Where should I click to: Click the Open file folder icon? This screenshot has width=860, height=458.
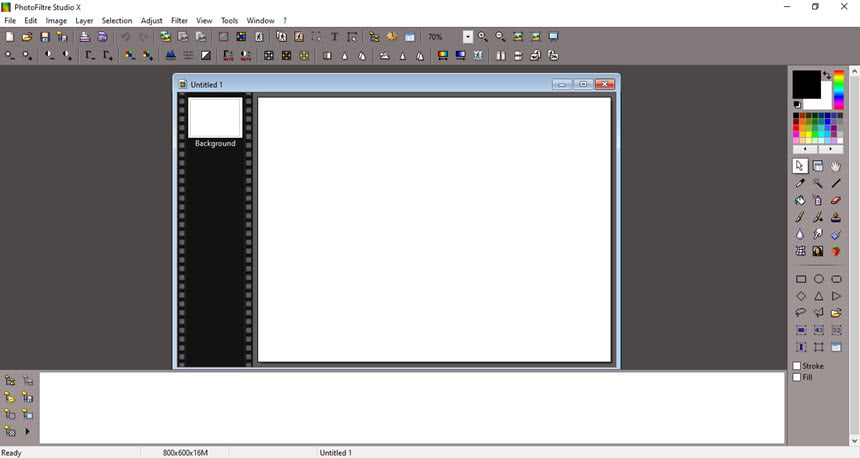click(x=27, y=37)
